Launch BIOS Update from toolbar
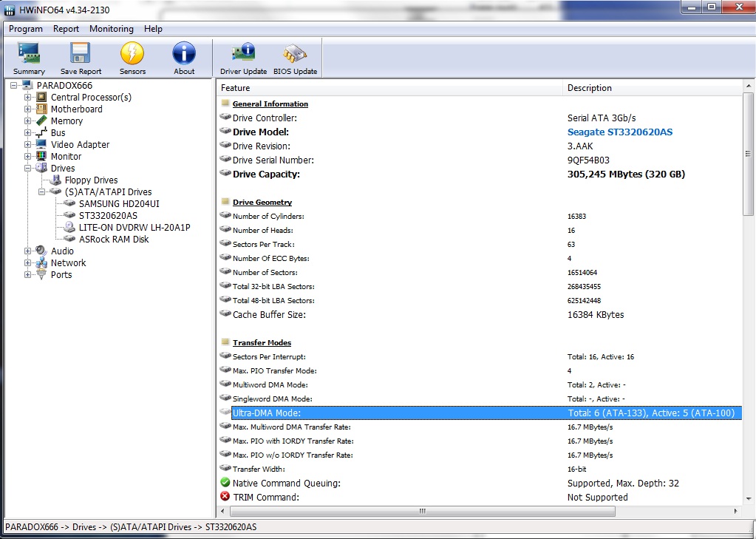Viewport: 756px width, 539px height. tap(295, 58)
